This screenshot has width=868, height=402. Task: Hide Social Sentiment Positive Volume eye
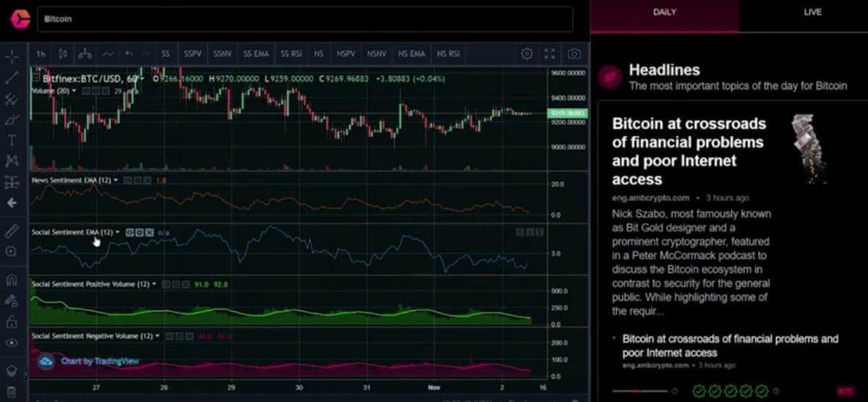click(166, 284)
